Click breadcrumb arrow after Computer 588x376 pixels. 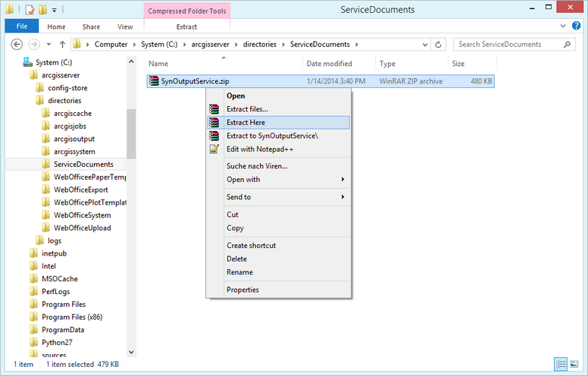pos(135,45)
